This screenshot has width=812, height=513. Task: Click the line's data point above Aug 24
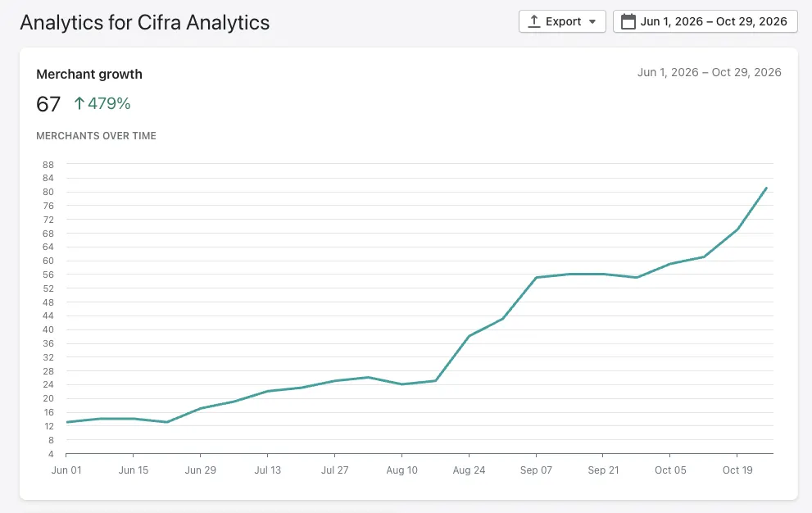click(469, 336)
